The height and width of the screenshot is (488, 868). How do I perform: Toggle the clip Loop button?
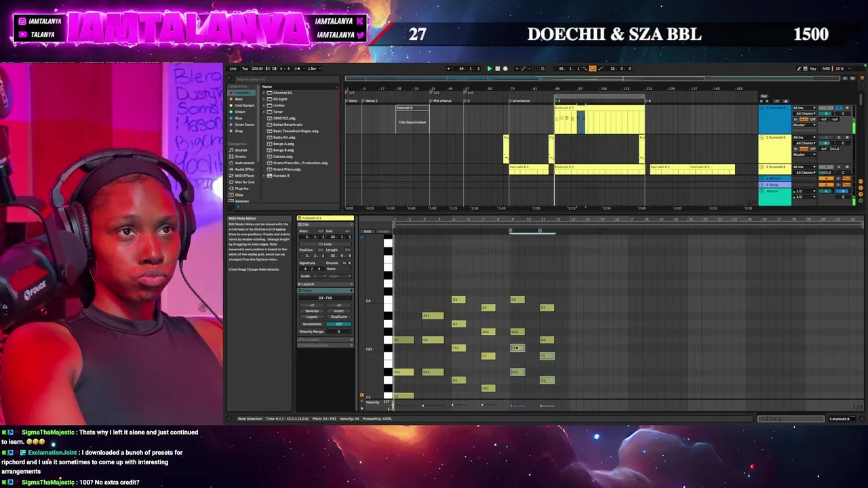pyautogui.click(x=325, y=244)
